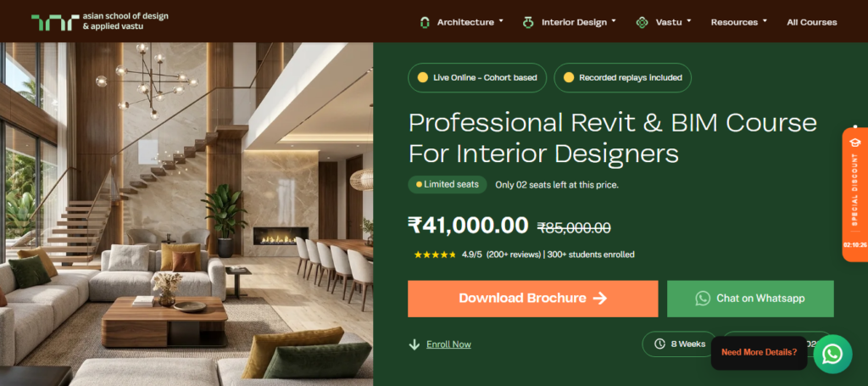Click the 4.9/5 rating value
This screenshot has width=868, height=386.
click(471, 255)
